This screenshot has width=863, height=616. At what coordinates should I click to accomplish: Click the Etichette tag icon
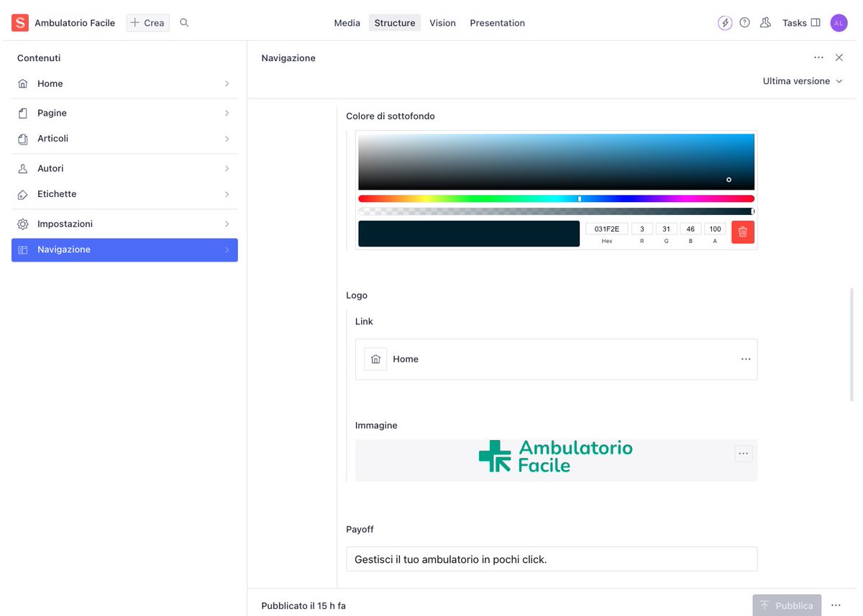[24, 193]
